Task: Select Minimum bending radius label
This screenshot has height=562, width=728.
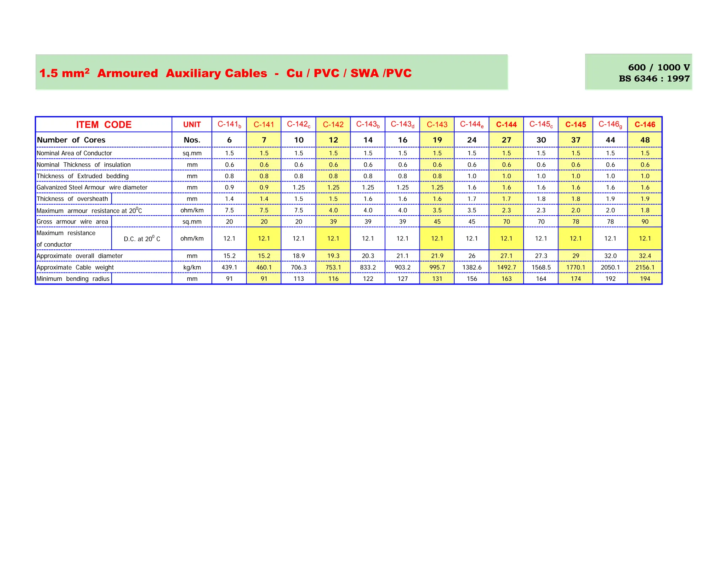Action: pyautogui.click(x=73, y=279)
